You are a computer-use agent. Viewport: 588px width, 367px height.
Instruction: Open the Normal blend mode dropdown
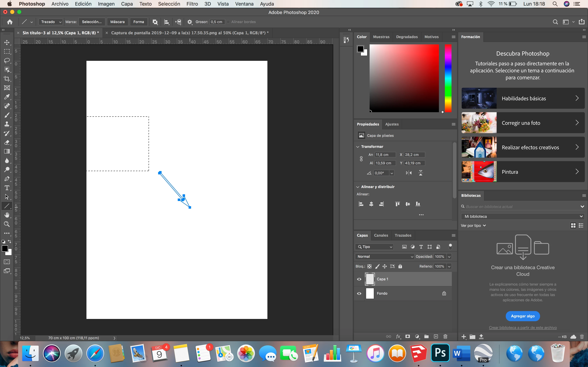coord(384,257)
